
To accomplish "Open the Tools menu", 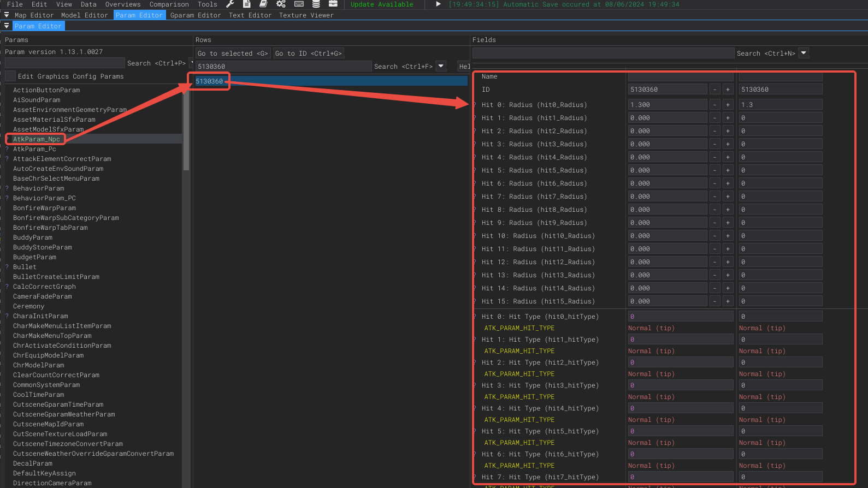I will click(208, 4).
